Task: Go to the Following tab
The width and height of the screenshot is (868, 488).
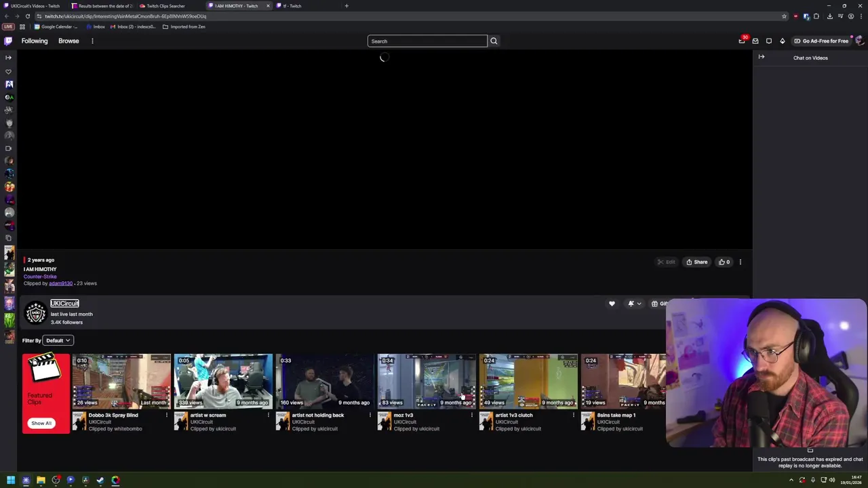Action: [35, 41]
